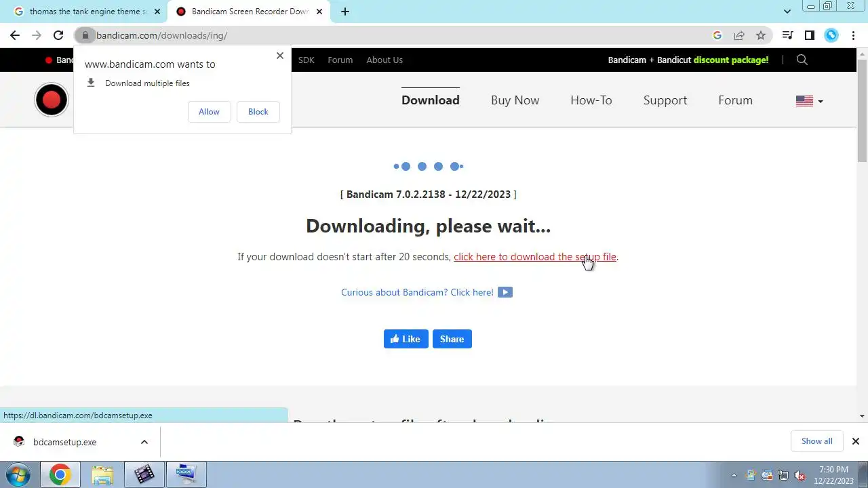Click the muted volume tray icon
868x488 pixels.
point(800,475)
